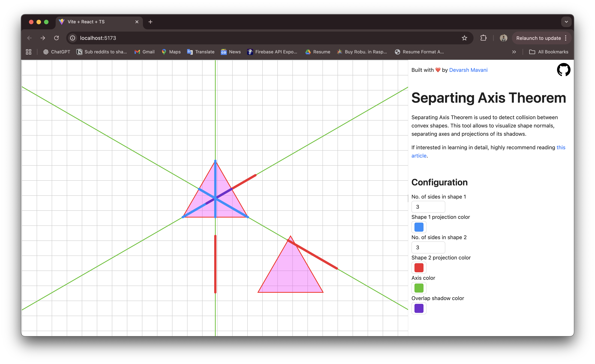Open the Chrome profile avatar

[x=503, y=38]
